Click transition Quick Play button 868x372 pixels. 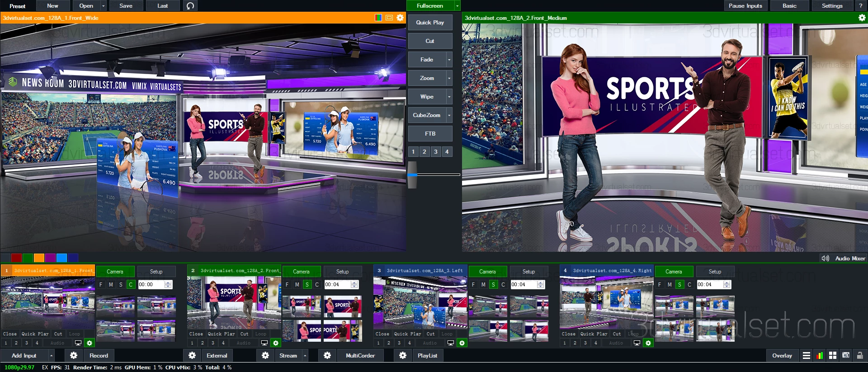click(430, 23)
